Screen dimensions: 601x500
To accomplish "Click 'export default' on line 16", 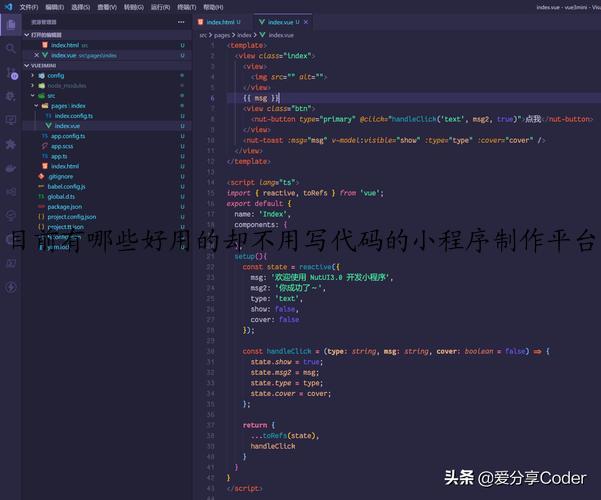I will [255, 204].
